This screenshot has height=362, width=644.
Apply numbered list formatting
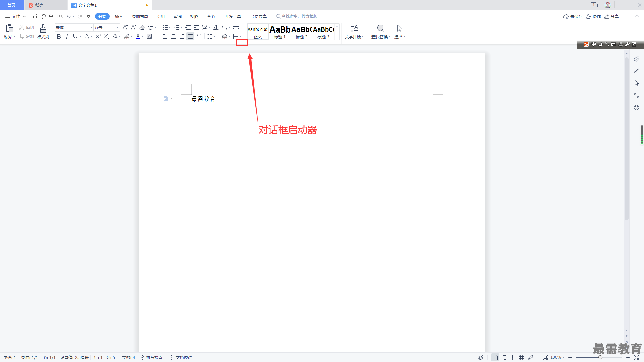click(177, 27)
